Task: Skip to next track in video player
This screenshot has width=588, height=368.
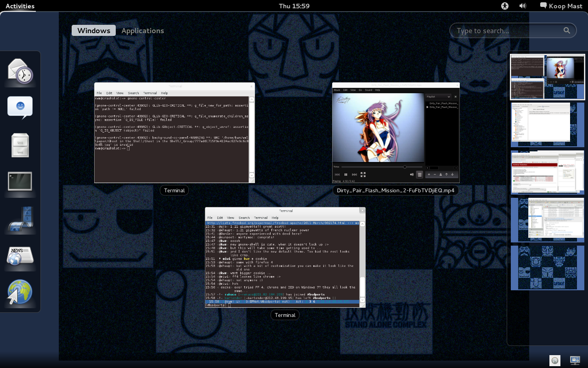Action: [x=354, y=174]
